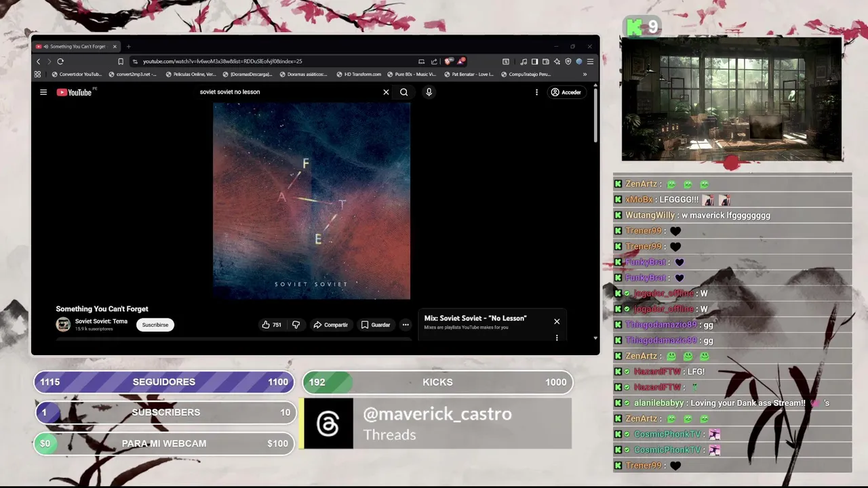Close the Mix: Soviet Soviet playlist panel
This screenshot has width=868, height=488.
(557, 322)
